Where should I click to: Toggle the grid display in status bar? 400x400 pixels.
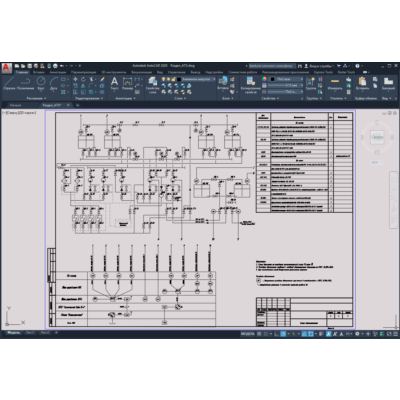tap(259, 334)
